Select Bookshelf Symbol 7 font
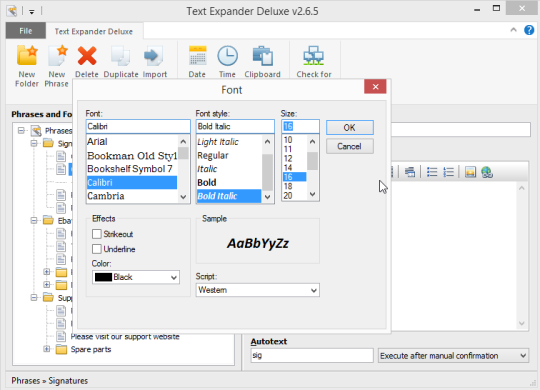The image size is (540, 390). point(132,169)
